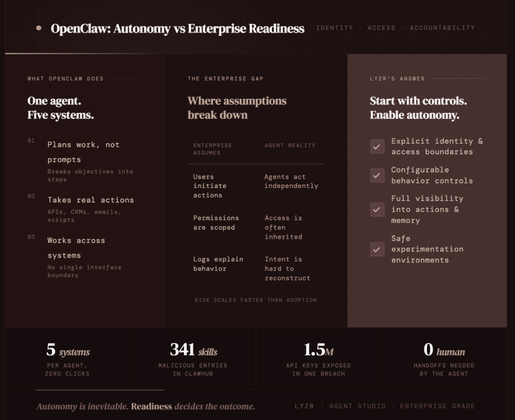
Task: Uncheck the 'Configurable behavior controls' checkbox
Action: [377, 175]
